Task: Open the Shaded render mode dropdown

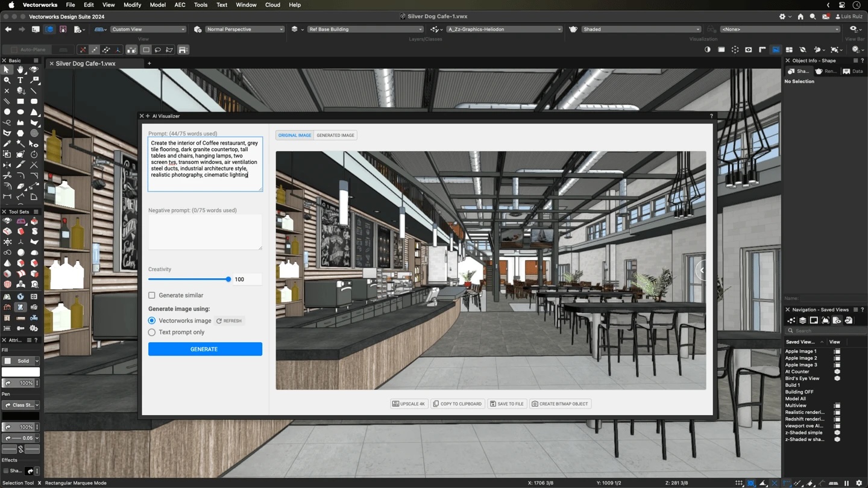Action: 639,28
